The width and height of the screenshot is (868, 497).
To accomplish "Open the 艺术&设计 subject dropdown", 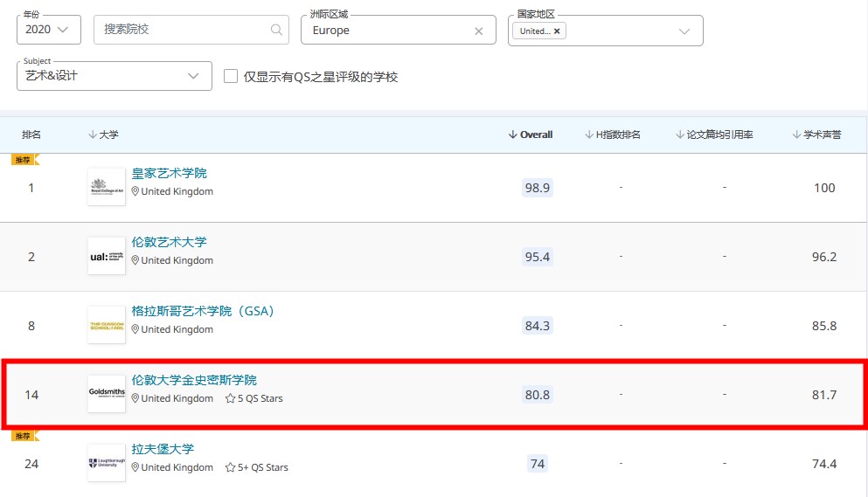I will (114, 76).
